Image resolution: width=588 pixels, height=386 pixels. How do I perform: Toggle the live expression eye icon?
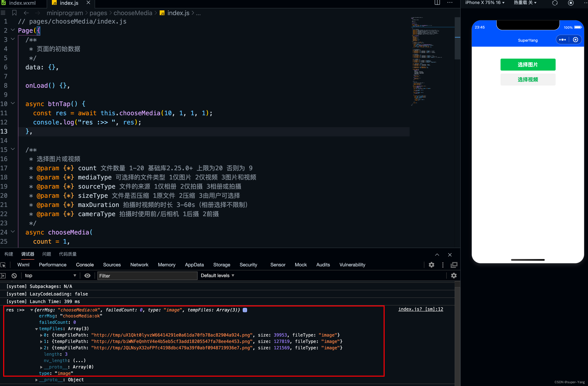[x=87, y=276]
